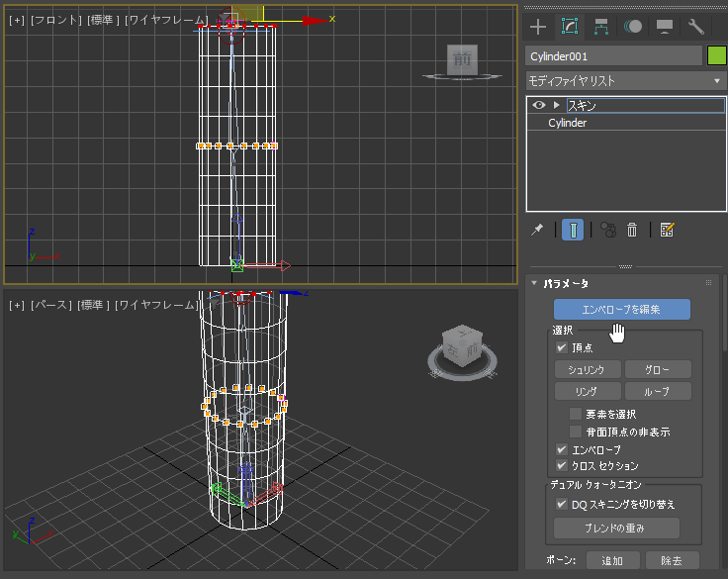Toggle the 頂点 checkbox
This screenshot has height=579, width=728.
562,347
